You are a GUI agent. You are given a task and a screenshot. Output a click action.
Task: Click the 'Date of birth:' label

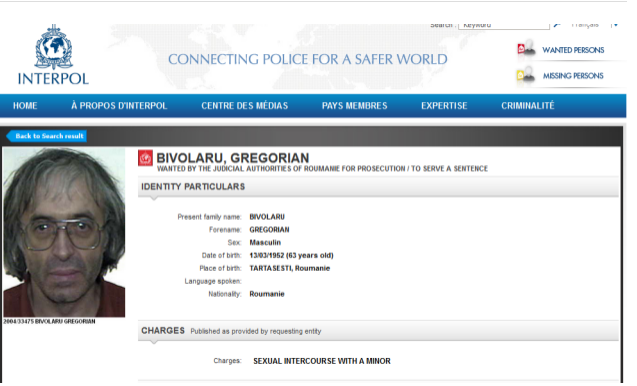[x=221, y=256]
